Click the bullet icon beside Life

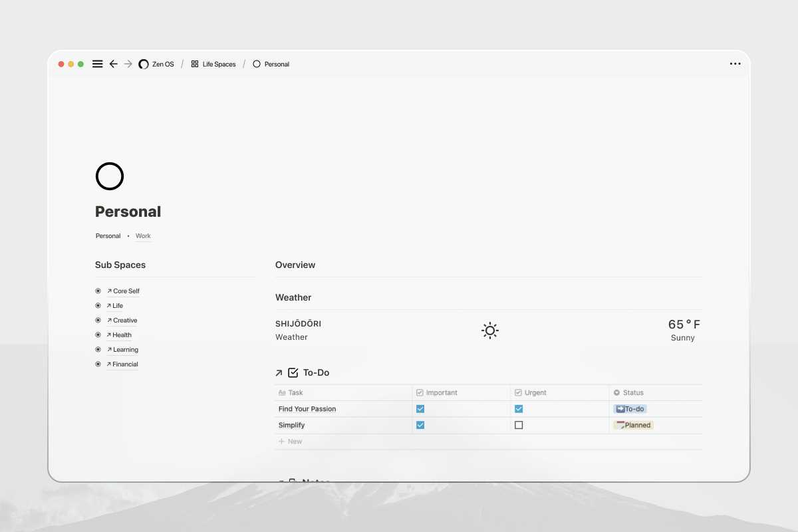tap(98, 306)
